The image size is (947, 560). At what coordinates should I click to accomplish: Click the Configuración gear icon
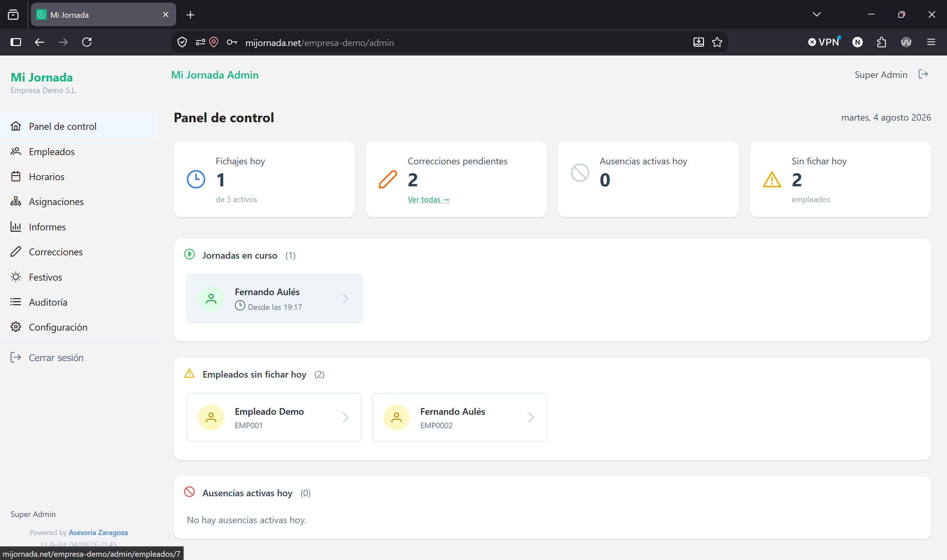[x=16, y=327]
